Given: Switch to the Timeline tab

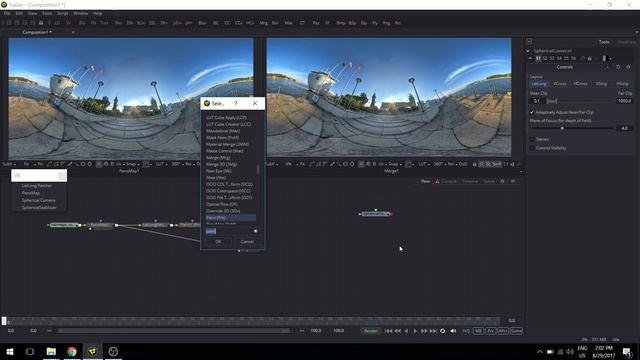Looking at the screenshot, I should coord(470,181).
